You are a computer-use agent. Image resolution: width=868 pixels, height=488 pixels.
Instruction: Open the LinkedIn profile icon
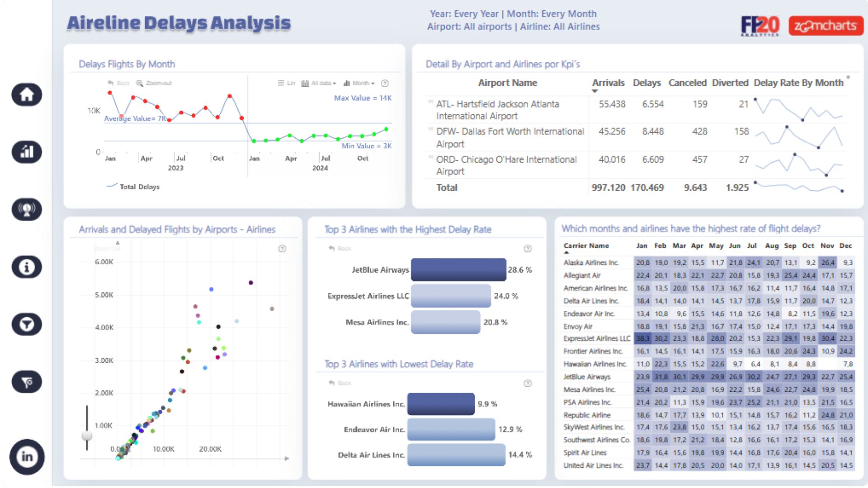[x=27, y=457]
